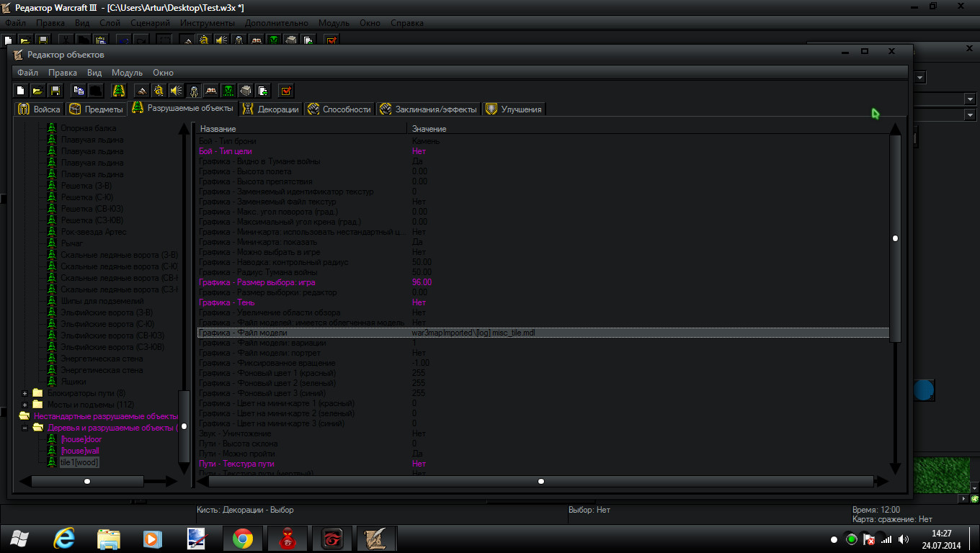This screenshot has height=553, width=980.
Task: Switch to the Предметы tab
Action: click(x=96, y=109)
